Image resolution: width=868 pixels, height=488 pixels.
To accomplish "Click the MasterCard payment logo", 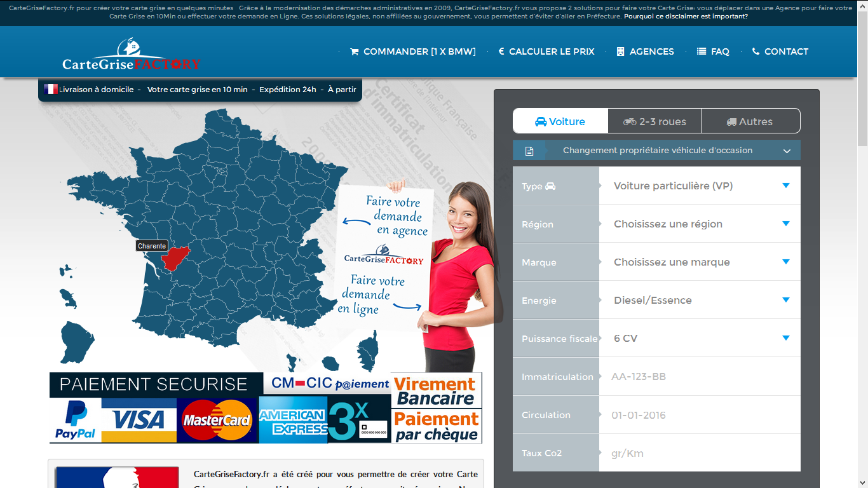I will (x=217, y=420).
